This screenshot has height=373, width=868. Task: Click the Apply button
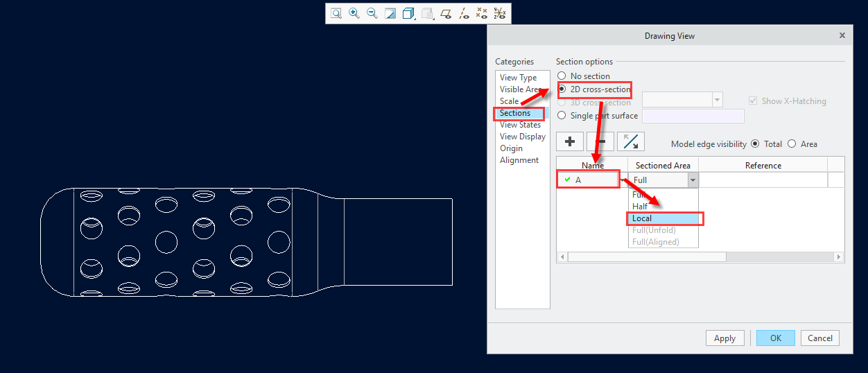pyautogui.click(x=725, y=338)
